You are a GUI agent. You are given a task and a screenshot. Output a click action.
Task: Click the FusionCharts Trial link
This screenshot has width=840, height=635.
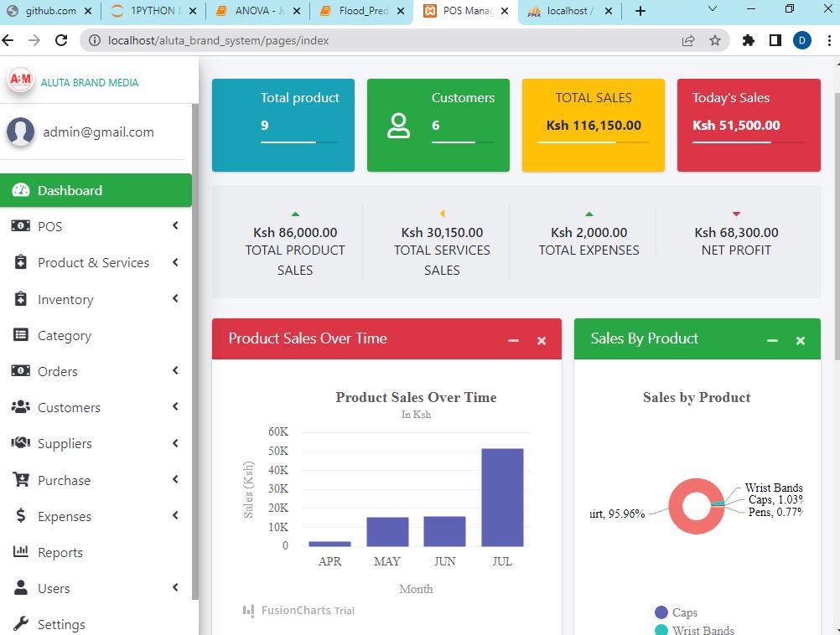299,611
